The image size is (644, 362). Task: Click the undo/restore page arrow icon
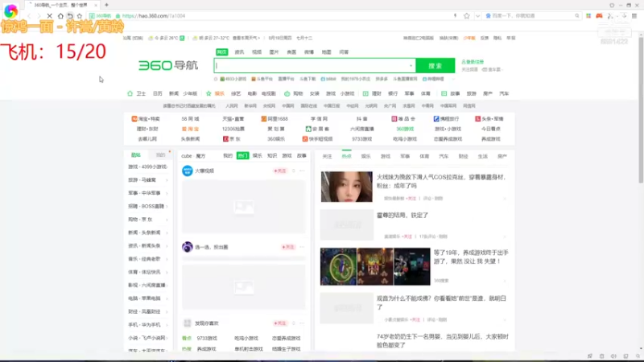pyautogui.click(x=70, y=16)
